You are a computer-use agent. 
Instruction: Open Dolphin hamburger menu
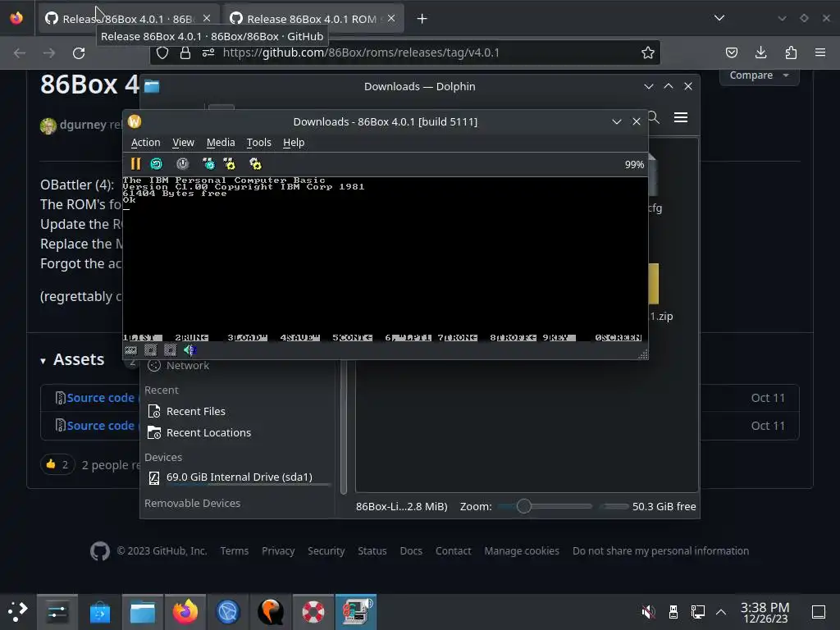(681, 117)
